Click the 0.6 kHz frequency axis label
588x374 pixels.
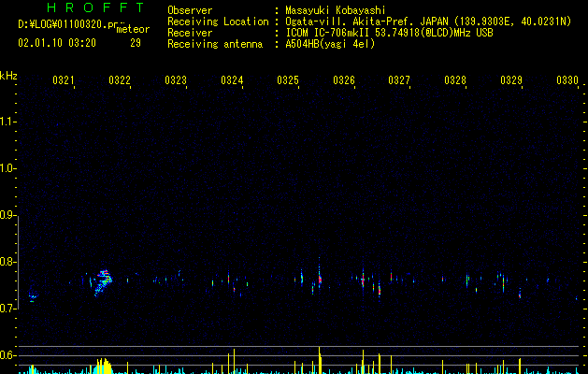pyautogui.click(x=7, y=355)
